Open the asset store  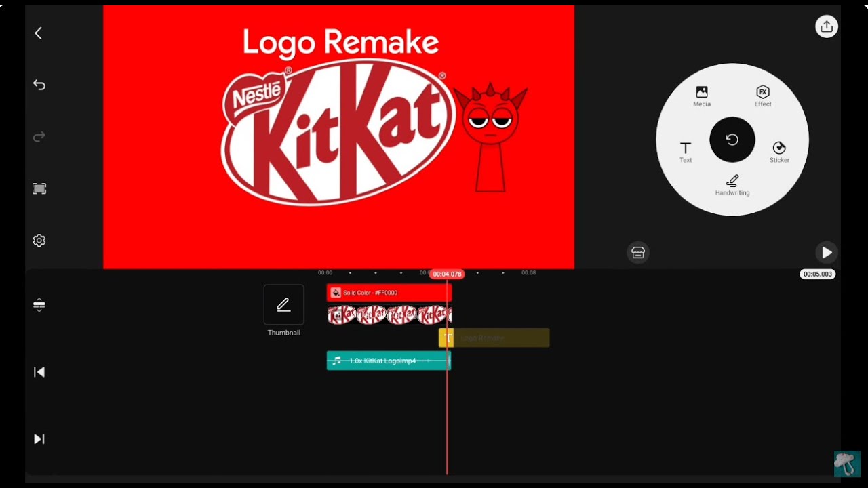(638, 252)
